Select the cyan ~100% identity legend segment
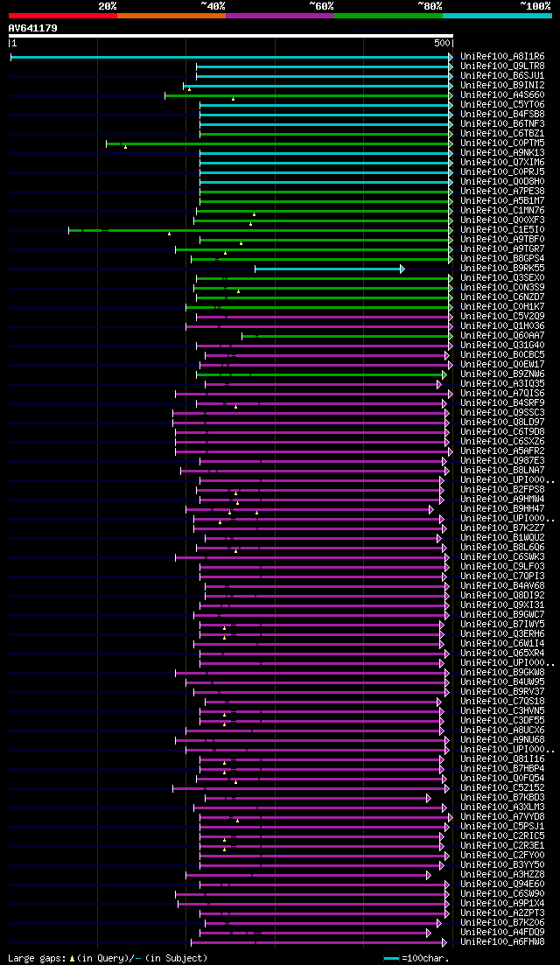 click(497, 15)
